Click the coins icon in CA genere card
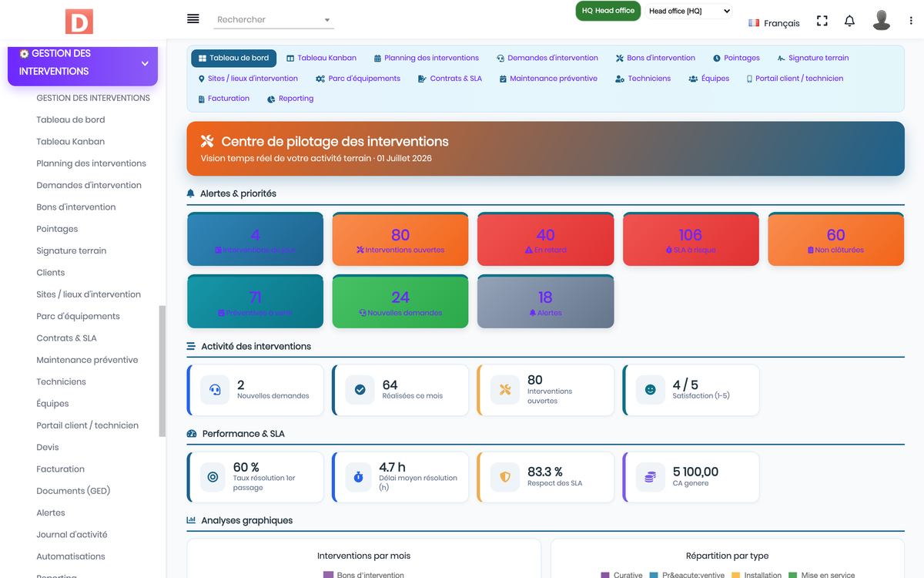The height and width of the screenshot is (578, 924). pyautogui.click(x=650, y=477)
